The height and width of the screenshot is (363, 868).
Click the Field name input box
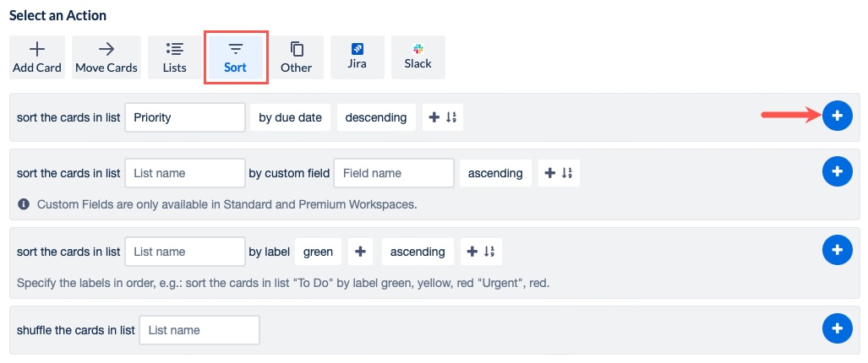[394, 173]
